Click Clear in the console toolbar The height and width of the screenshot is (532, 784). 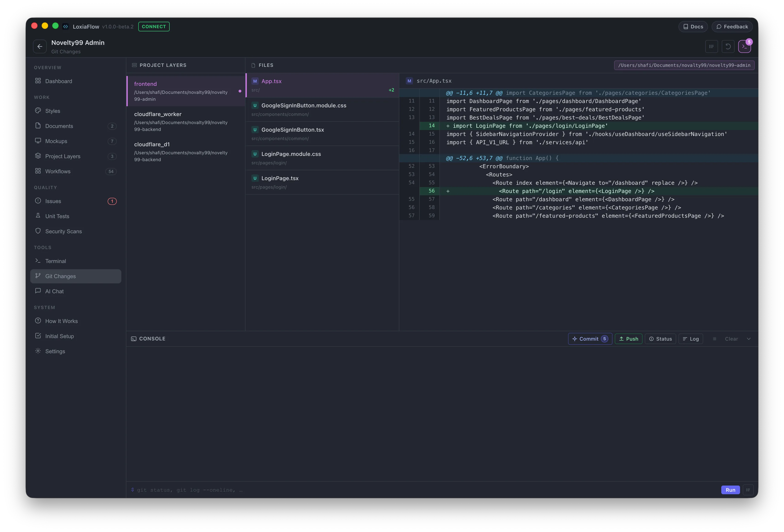(x=731, y=339)
